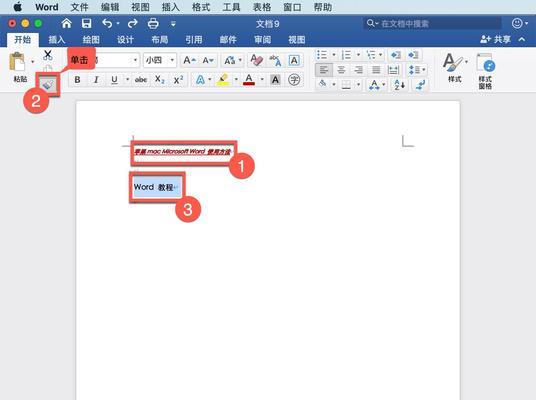
Task: Apply character shading A icon
Action: (275, 80)
